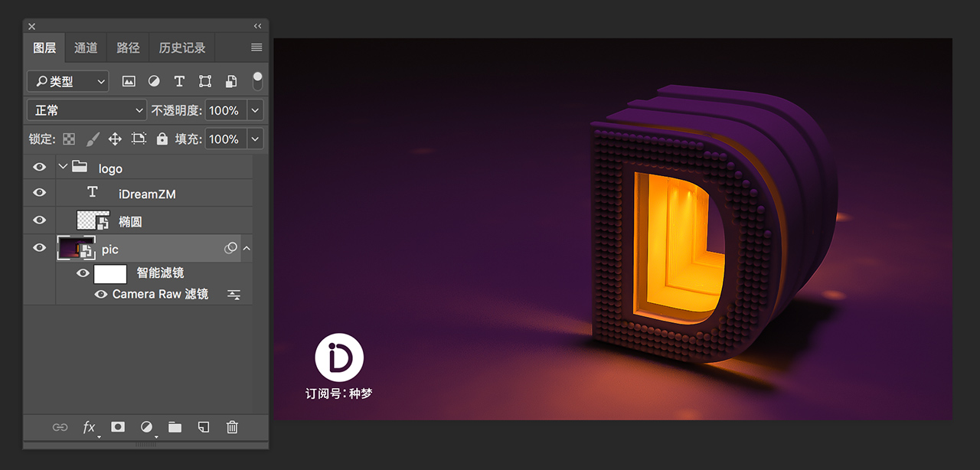This screenshot has height=470, width=980.
Task: Click the 椭圆 layer name
Action: click(130, 221)
